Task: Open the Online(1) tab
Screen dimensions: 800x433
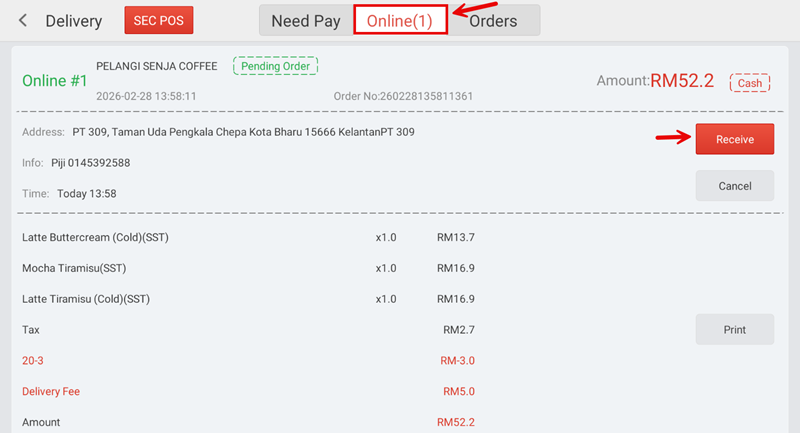Action: click(399, 21)
